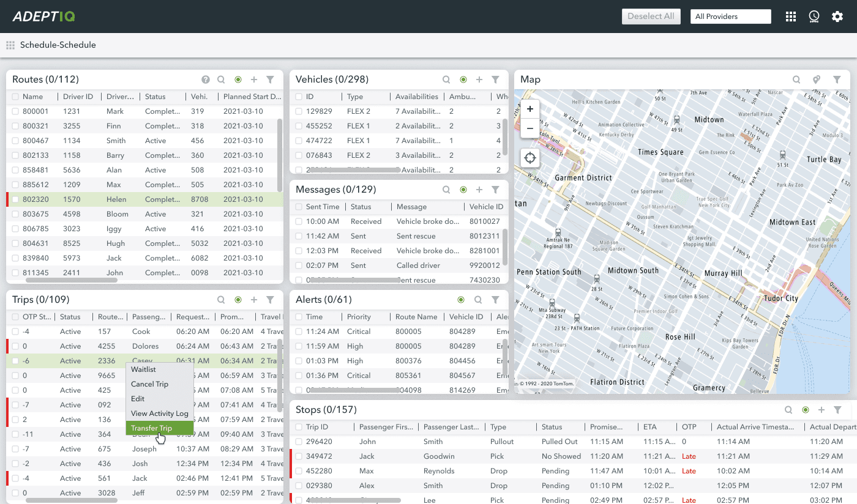Add a new vehicle with the plus icon
The width and height of the screenshot is (857, 504).
[479, 80]
